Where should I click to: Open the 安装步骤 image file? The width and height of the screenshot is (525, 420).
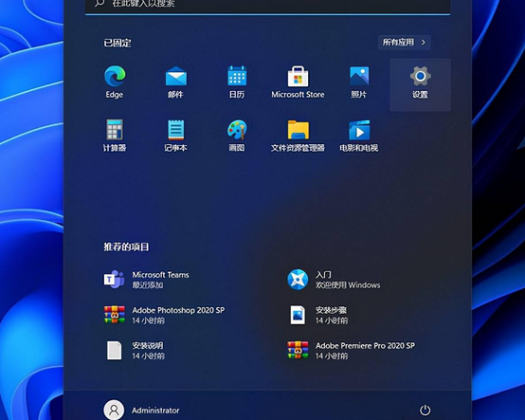click(x=318, y=315)
